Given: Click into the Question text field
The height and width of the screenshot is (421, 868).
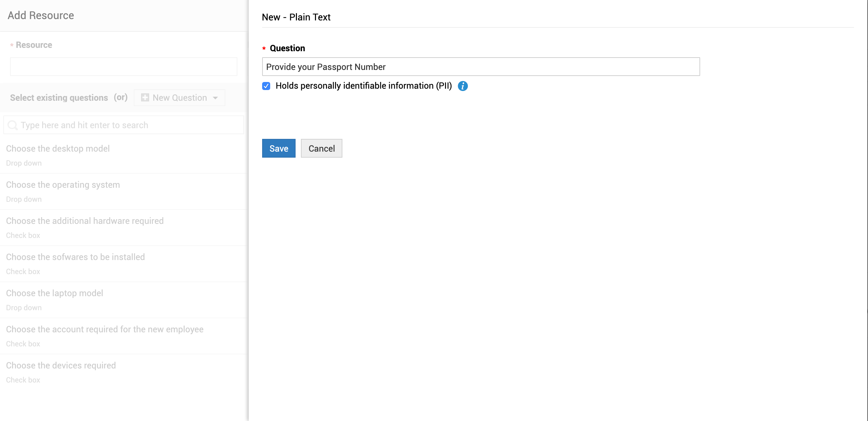Looking at the screenshot, I should [480, 67].
